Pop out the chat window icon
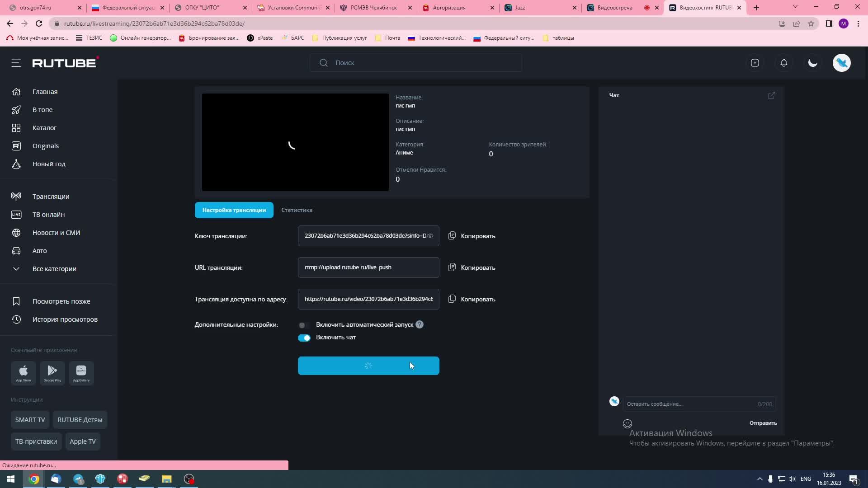Viewport: 868px width, 488px height. tap(772, 95)
